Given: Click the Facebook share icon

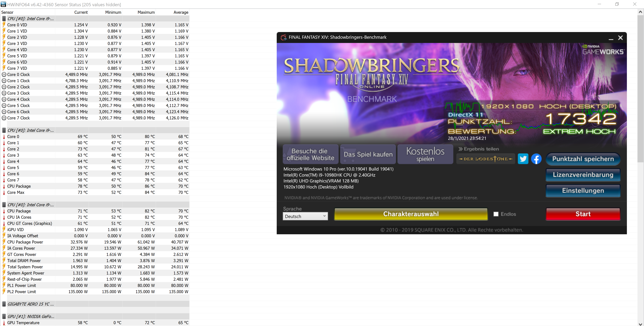Looking at the screenshot, I should coord(536,159).
